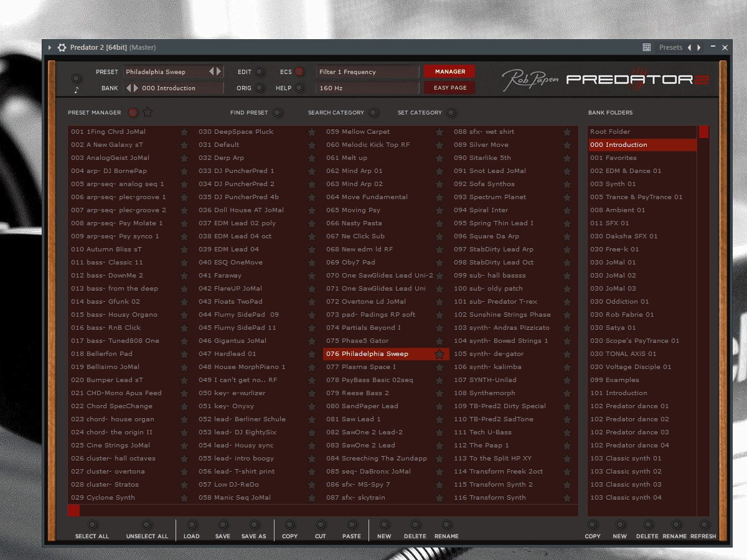This screenshot has width=747, height=560.
Task: Click the preset RENAME button
Action: tap(446, 525)
